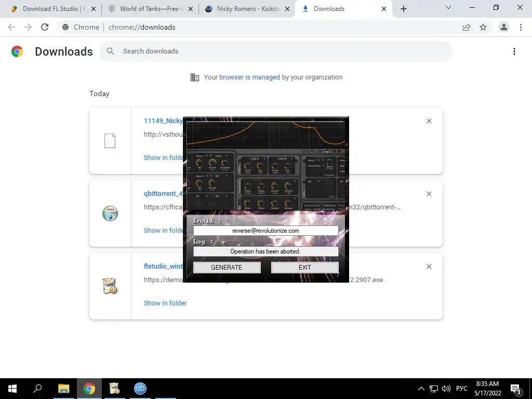Open the notification center icon

coord(516,389)
